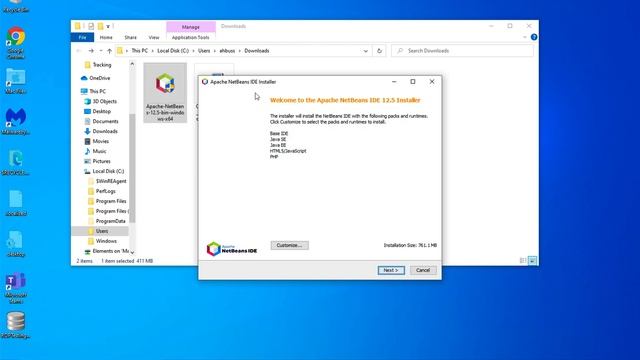This screenshot has height=360, width=640.
Task: Open Windows folder in tree
Action: (x=106, y=241)
